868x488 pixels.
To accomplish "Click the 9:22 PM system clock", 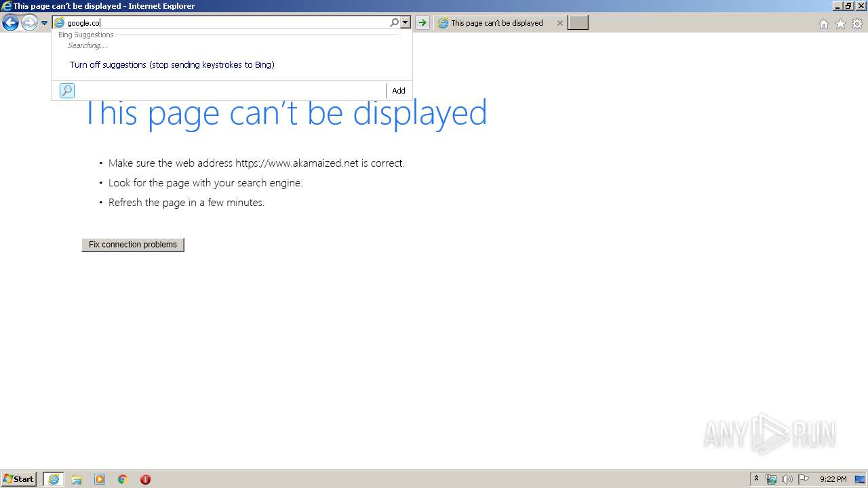I will (x=833, y=479).
